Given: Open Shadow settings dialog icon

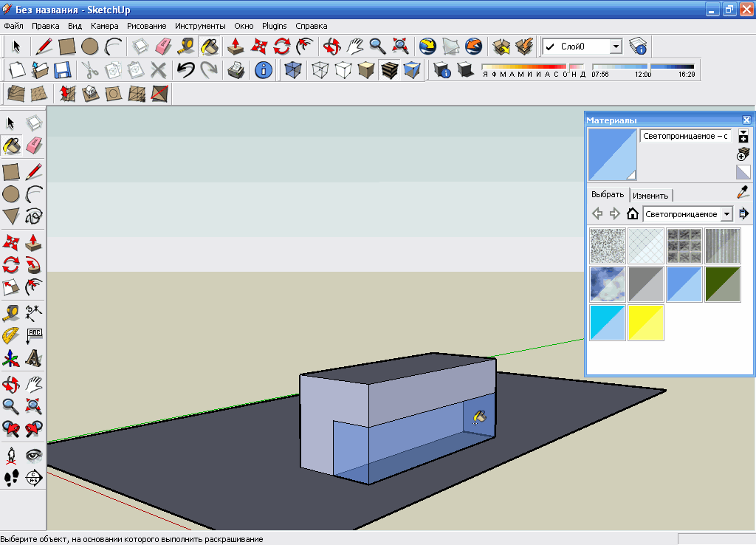Looking at the screenshot, I should (x=441, y=70).
